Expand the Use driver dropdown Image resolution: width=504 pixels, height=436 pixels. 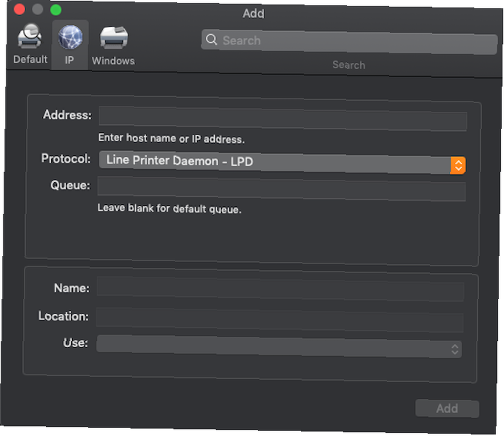pyautogui.click(x=279, y=346)
